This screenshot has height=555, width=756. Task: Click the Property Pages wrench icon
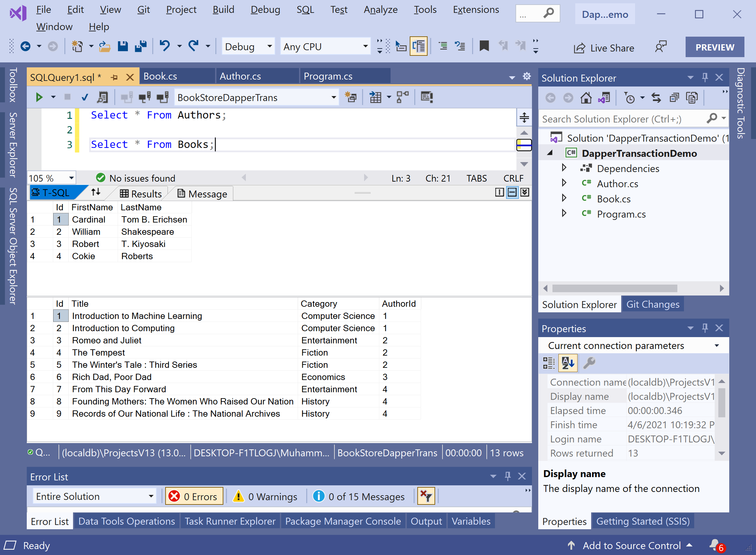pyautogui.click(x=589, y=363)
